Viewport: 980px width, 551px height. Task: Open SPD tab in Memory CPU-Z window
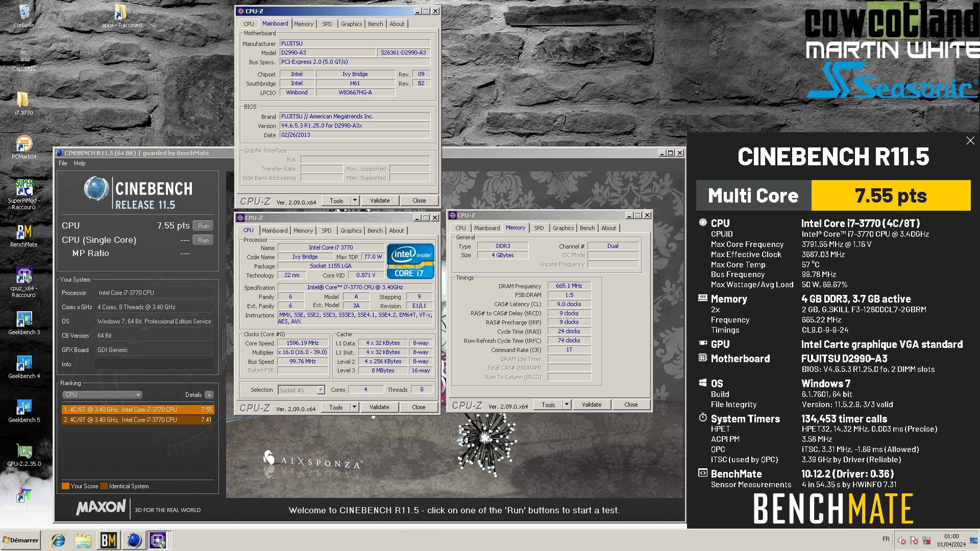click(539, 228)
